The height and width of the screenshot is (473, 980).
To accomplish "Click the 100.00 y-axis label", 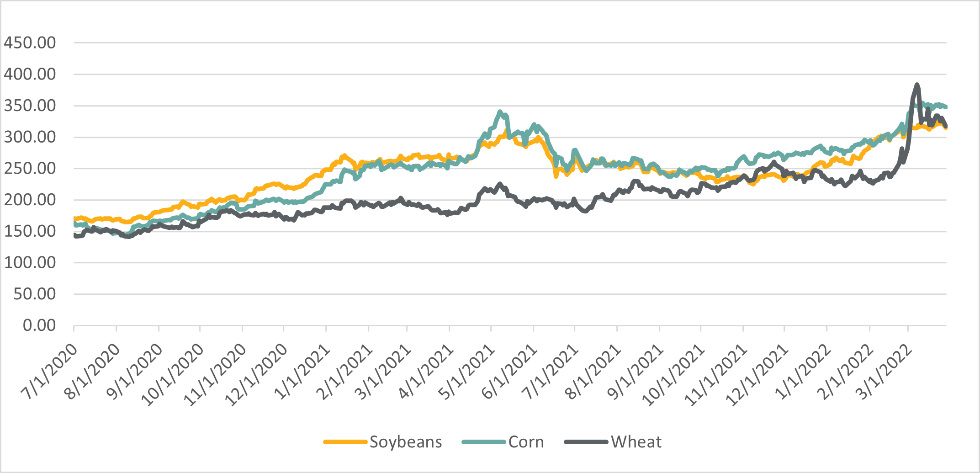I will (30, 263).
